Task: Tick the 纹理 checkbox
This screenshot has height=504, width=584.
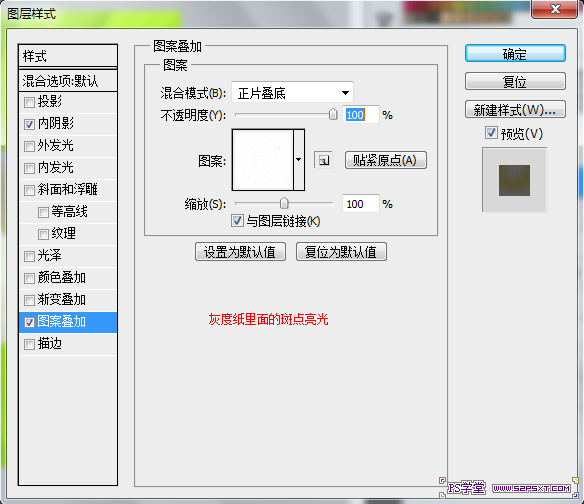Action: [x=43, y=234]
